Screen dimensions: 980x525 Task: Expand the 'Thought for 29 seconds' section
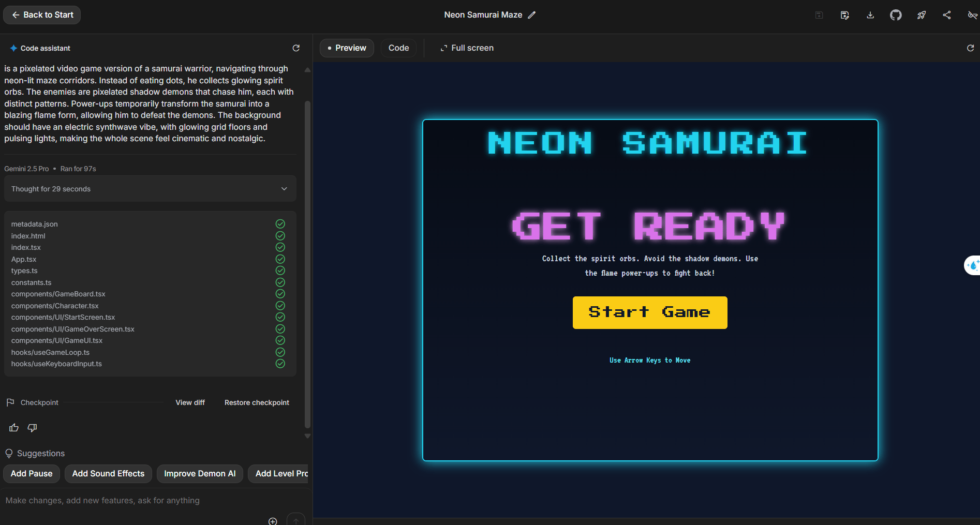tap(150, 189)
